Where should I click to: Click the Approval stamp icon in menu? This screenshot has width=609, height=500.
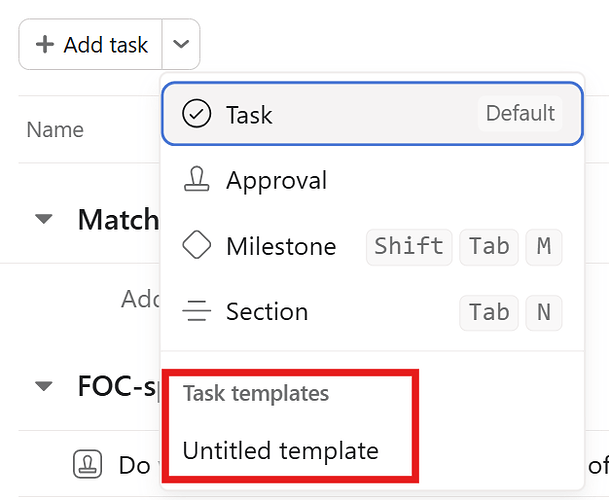197,179
